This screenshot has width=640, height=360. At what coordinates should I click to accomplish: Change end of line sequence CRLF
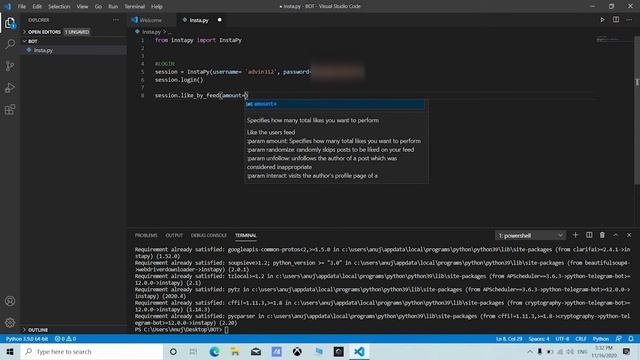pyautogui.click(x=580, y=339)
